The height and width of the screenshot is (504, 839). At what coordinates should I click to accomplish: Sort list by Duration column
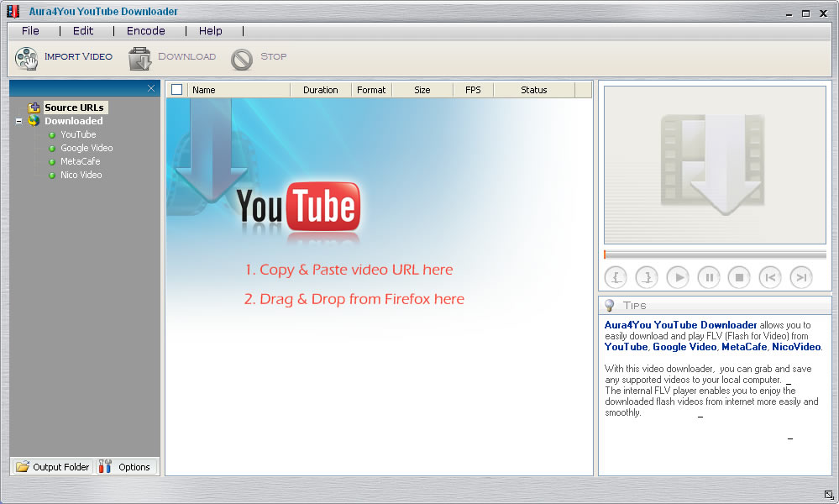pos(321,90)
